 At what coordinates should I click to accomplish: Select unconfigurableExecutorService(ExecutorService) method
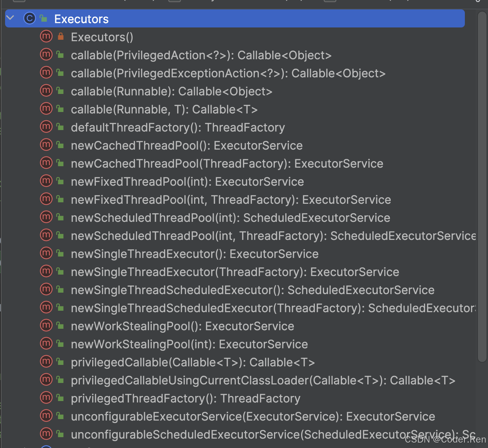pyautogui.click(x=253, y=417)
